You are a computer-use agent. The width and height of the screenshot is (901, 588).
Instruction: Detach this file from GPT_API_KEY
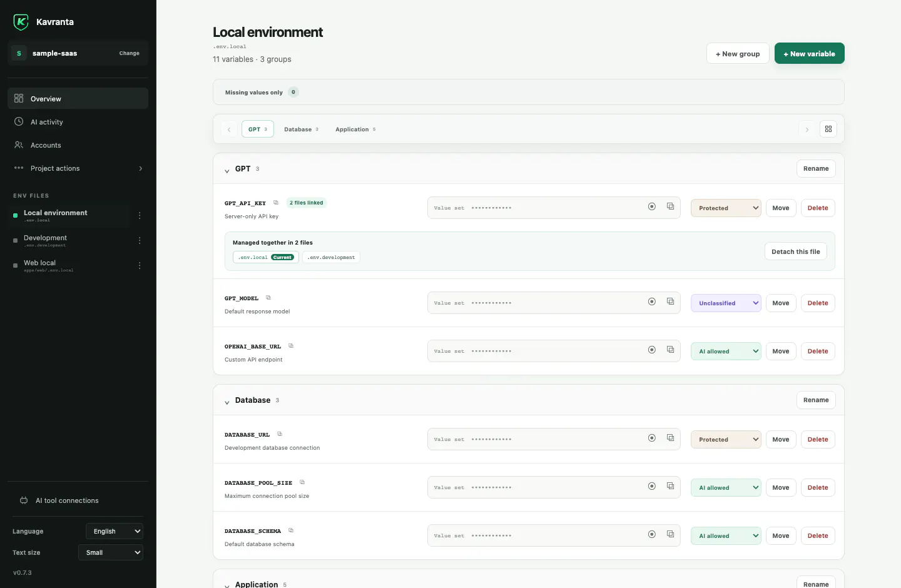[795, 251]
